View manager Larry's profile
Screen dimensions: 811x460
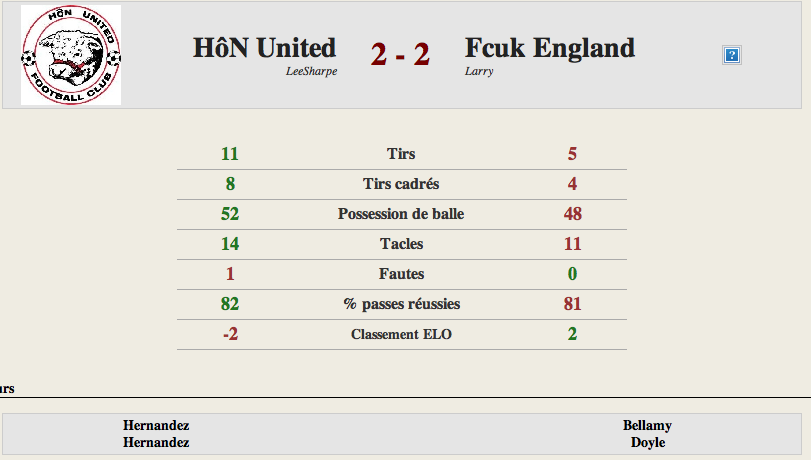(479, 71)
